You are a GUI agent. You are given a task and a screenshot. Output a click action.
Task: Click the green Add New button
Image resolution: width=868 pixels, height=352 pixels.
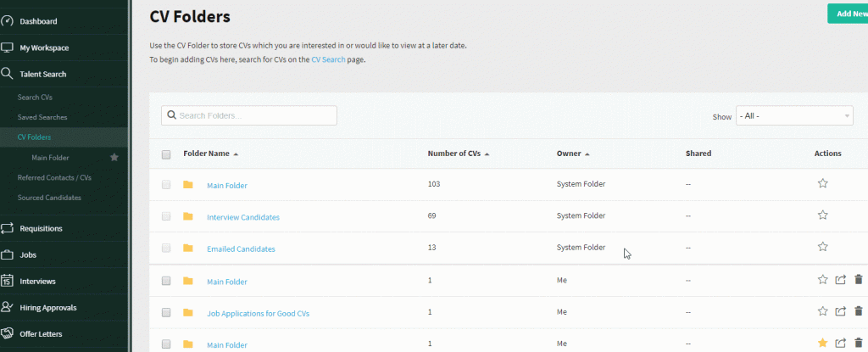848,14
